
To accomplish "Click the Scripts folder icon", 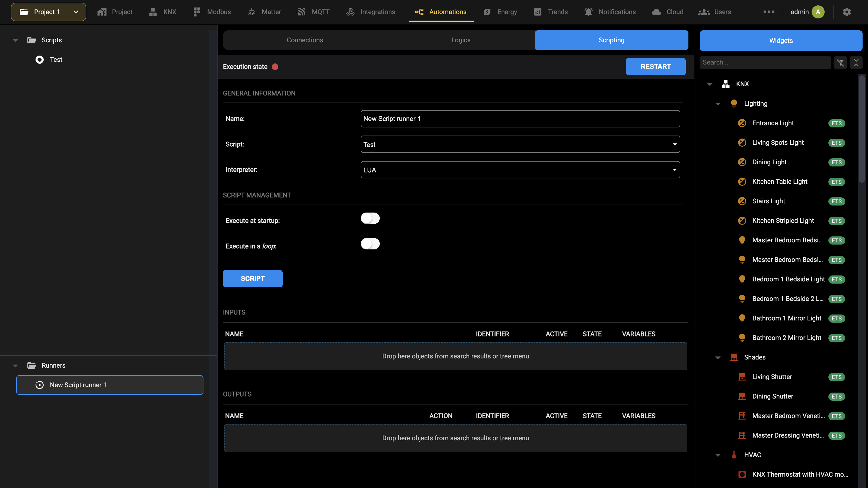I will (x=32, y=40).
